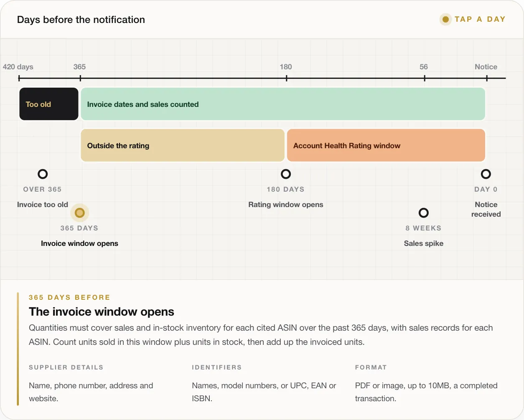Click the 'FORMAT' column heading
524x420 pixels.
point(371,367)
